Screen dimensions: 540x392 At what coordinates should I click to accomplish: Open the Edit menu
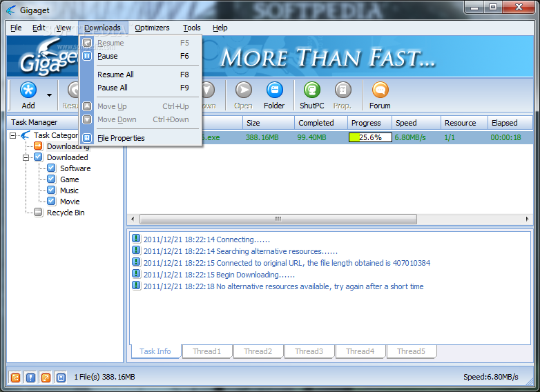[x=39, y=28]
